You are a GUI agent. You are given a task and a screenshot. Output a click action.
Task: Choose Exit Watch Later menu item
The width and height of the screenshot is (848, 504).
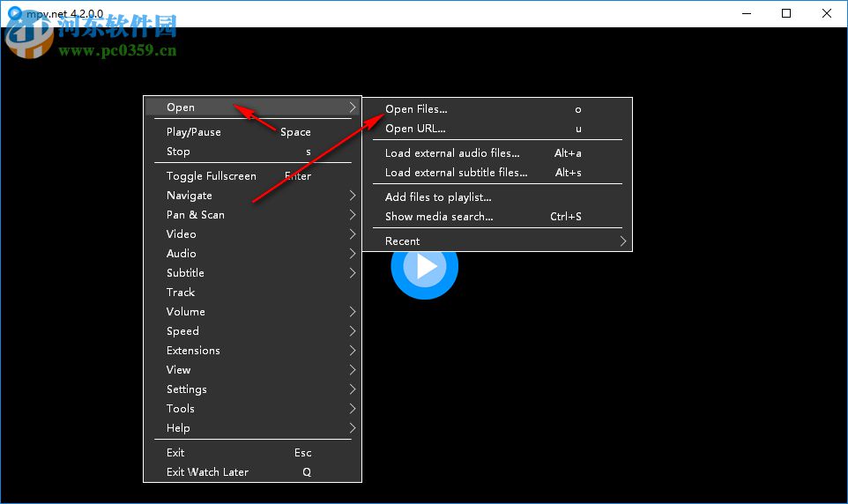coord(253,472)
